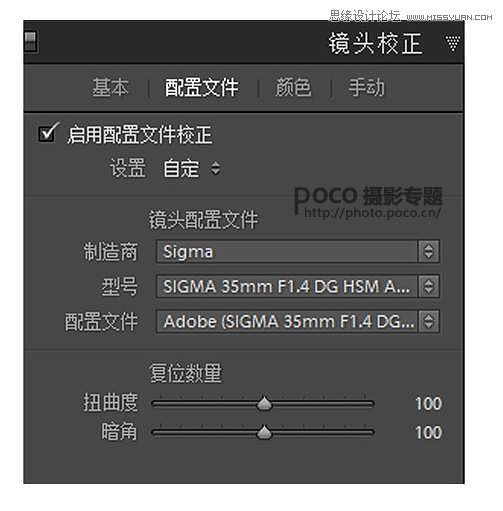Image resolution: width=503 pixels, height=511 pixels.
Task: Click the 暗角 value 100 field
Action: [x=429, y=433]
